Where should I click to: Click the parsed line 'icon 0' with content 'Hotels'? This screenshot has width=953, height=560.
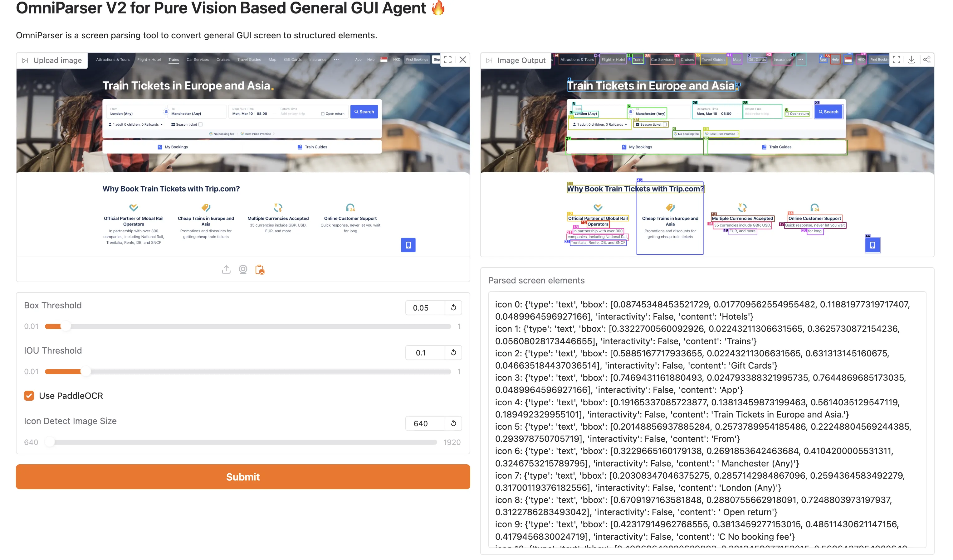(703, 311)
